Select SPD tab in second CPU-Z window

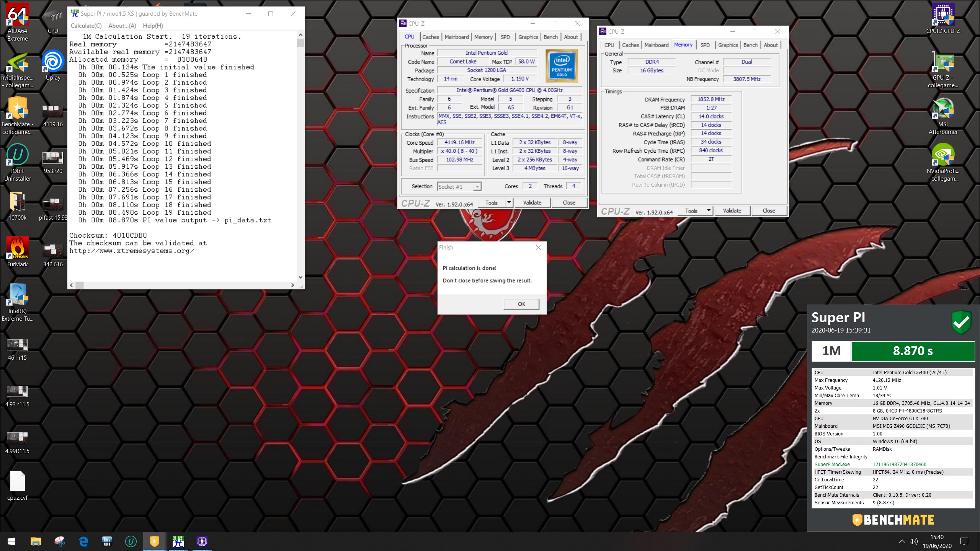(x=705, y=45)
